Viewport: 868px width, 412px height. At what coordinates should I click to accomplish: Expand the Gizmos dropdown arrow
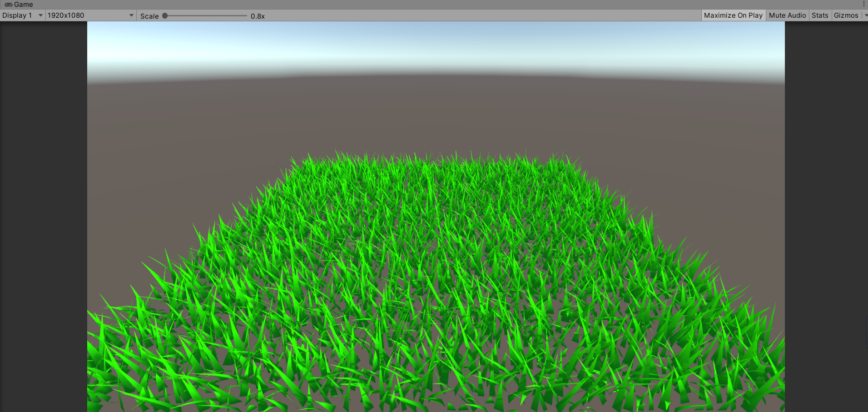(865, 15)
